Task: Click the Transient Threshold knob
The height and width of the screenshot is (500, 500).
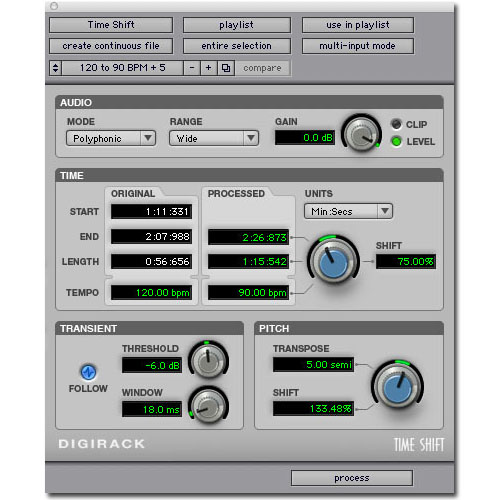Action: pyautogui.click(x=209, y=361)
